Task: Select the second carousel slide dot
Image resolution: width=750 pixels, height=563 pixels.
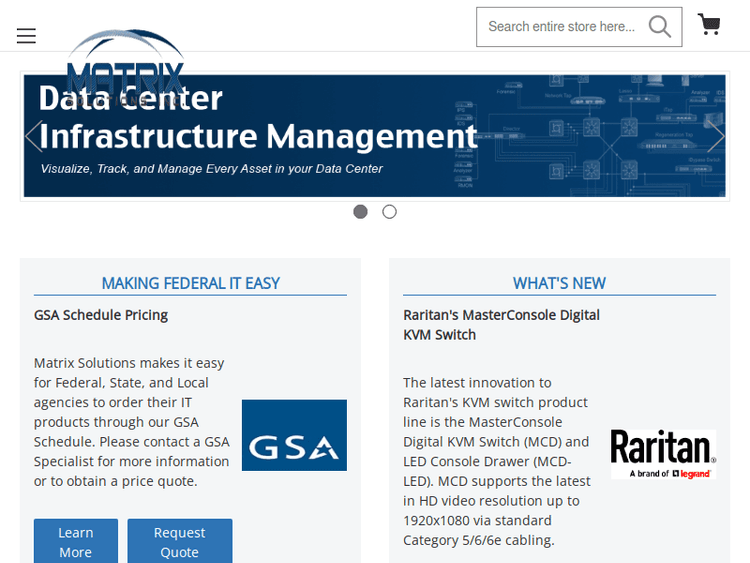Action: click(x=389, y=212)
